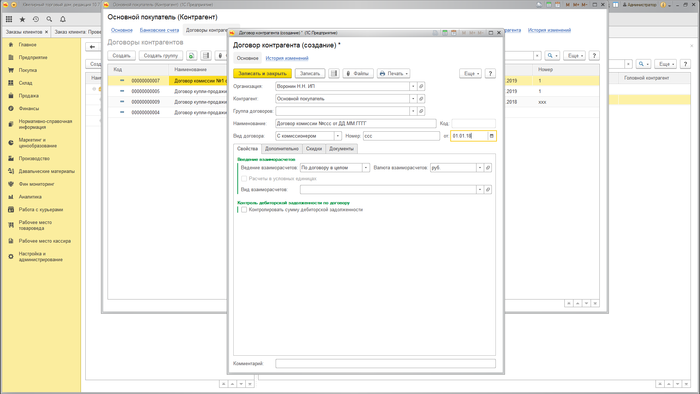The height and width of the screenshot is (394, 700).
Task: Open Аналитика section in sidebar
Action: coord(30,197)
